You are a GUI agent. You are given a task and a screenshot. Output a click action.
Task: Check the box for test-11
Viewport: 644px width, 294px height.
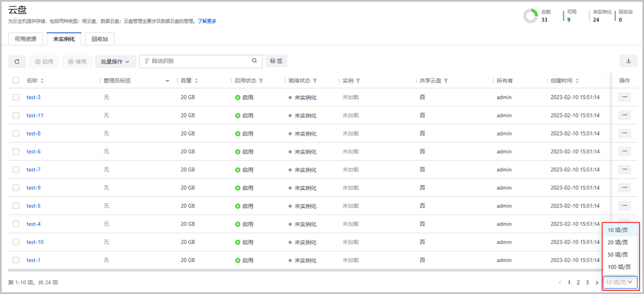[x=16, y=115]
